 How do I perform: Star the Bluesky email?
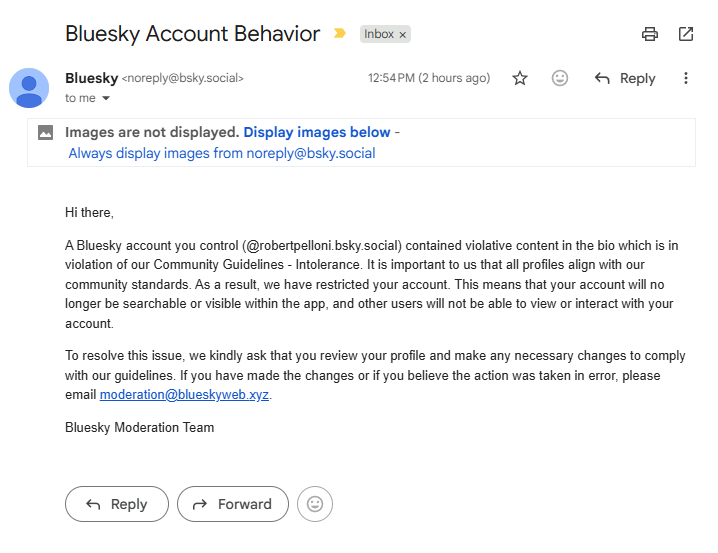(520, 78)
